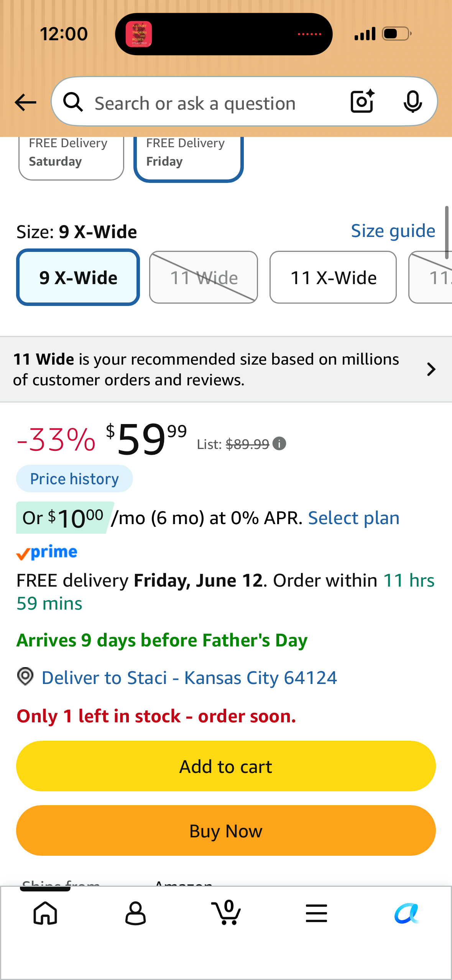The image size is (452, 980).
Task: Tap the back arrow icon
Action: (25, 102)
